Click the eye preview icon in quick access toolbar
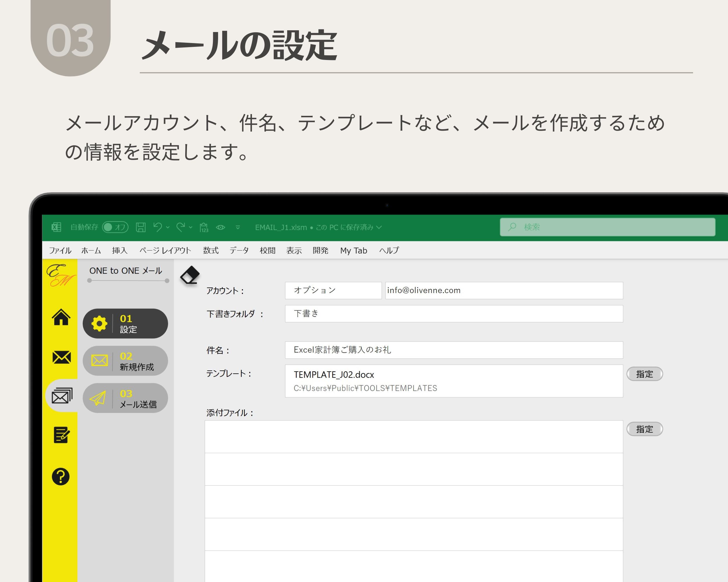Image resolution: width=728 pixels, height=582 pixels. 220,227
